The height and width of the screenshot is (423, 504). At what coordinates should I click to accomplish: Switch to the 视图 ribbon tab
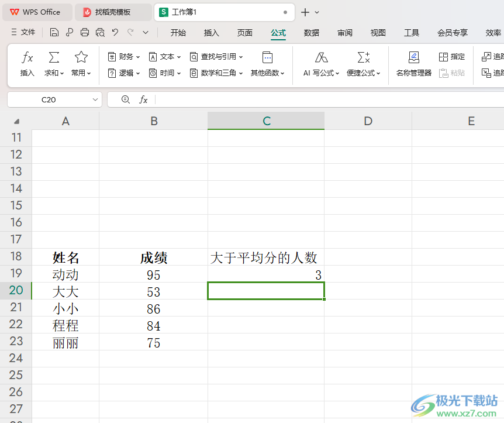[x=378, y=33]
